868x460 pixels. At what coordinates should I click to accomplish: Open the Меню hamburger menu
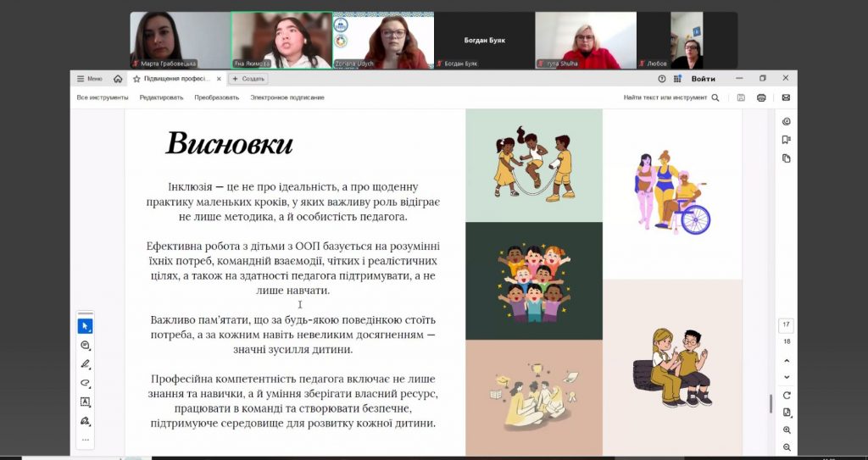pos(89,79)
